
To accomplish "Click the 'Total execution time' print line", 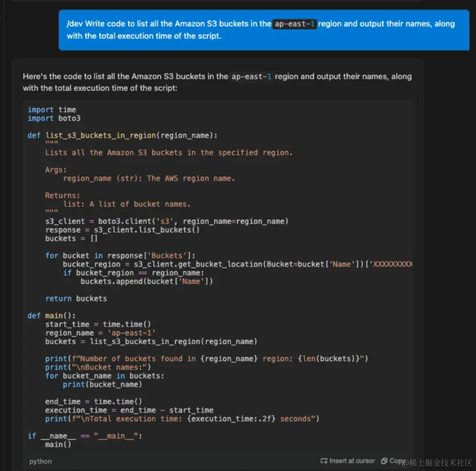I will pyautogui.click(x=182, y=419).
